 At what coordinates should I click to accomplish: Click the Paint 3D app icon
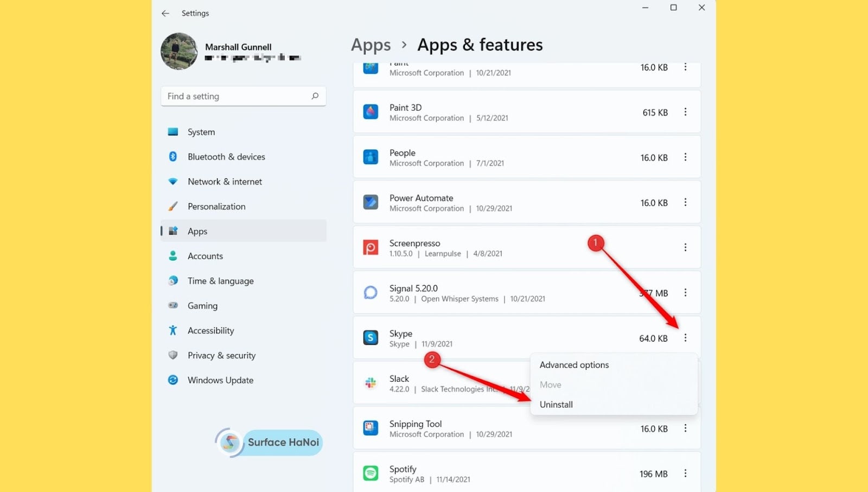(x=371, y=112)
